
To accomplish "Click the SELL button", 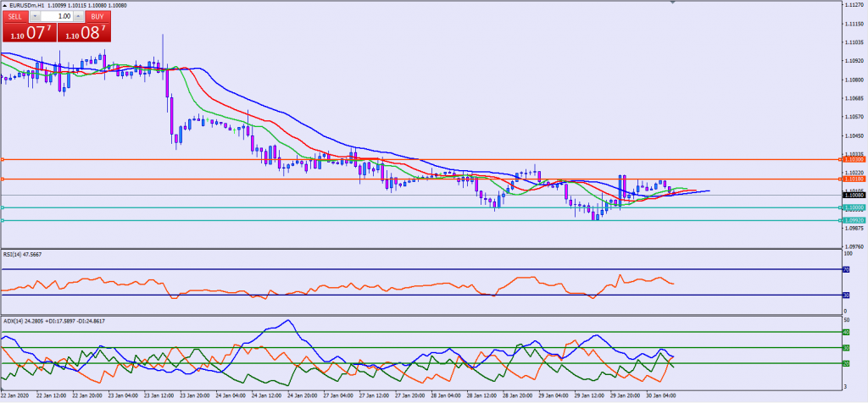I will pos(14,16).
